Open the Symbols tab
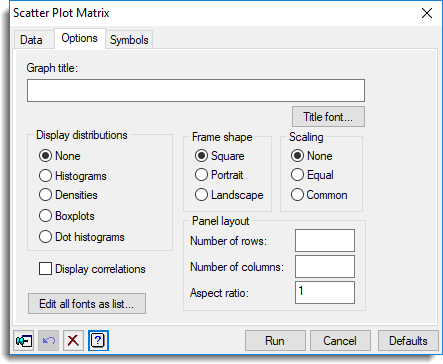The height and width of the screenshot is (364, 443). click(129, 40)
